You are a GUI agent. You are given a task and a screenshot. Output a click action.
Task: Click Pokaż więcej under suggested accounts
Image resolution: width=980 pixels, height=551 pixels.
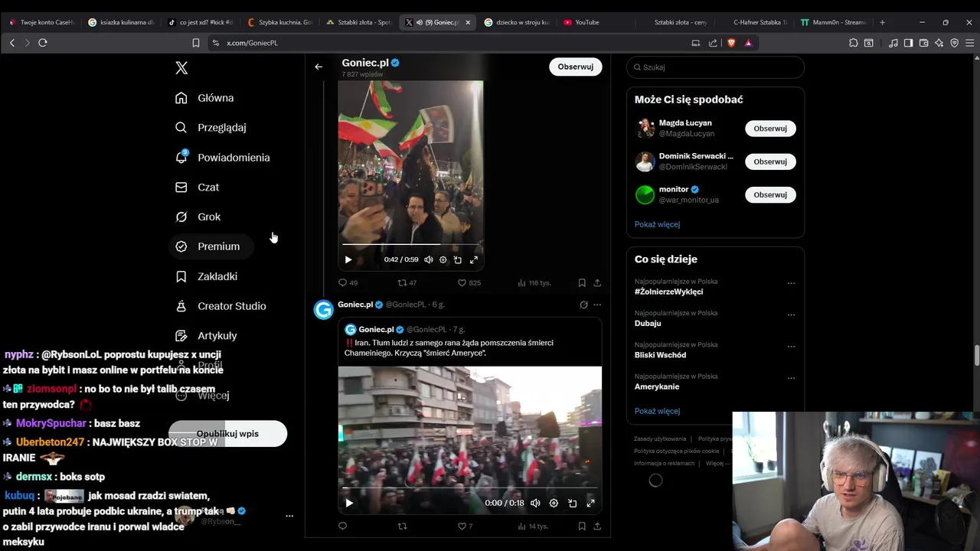(x=657, y=225)
